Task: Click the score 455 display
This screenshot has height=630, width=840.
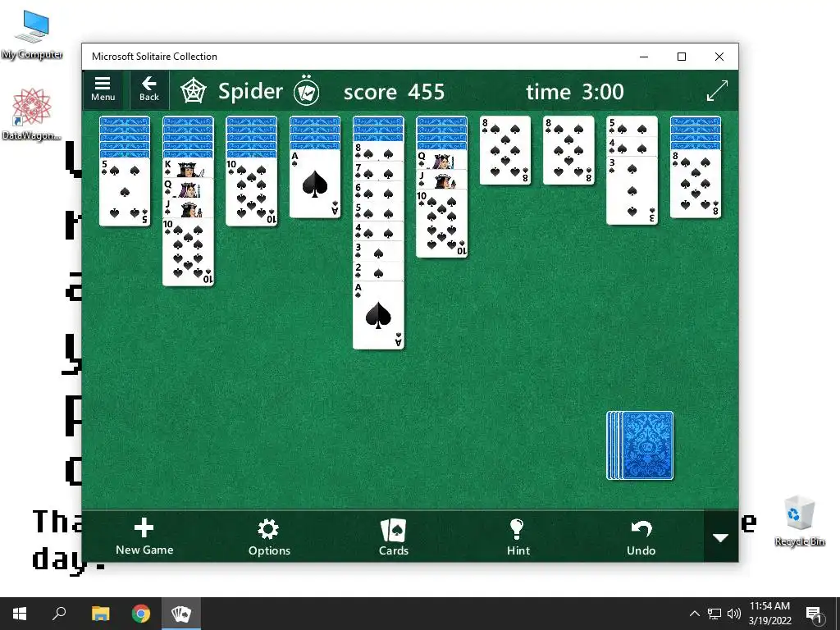Action: coord(394,92)
